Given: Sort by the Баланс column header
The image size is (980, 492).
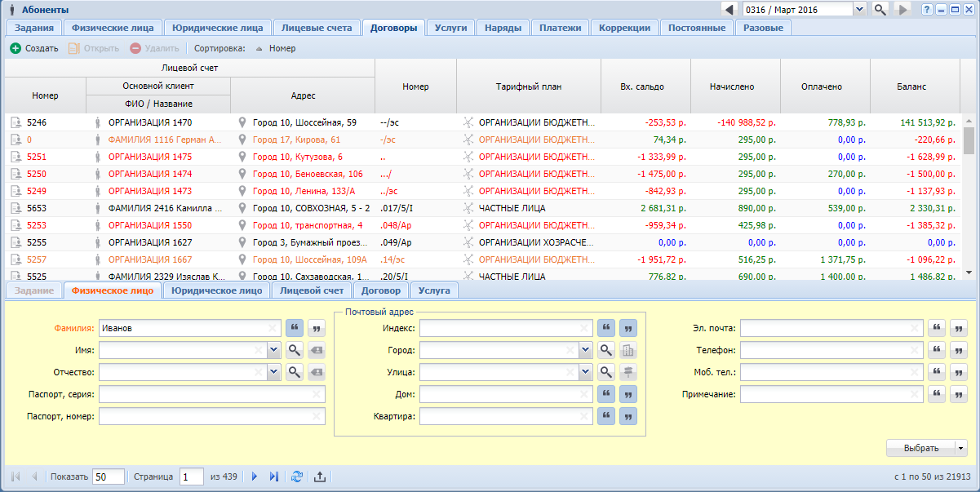Looking at the screenshot, I should 916,86.
